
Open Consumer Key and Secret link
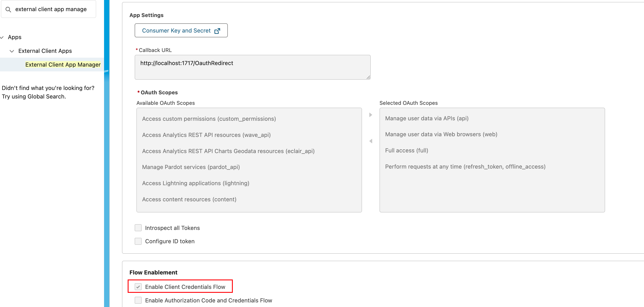tap(176, 31)
